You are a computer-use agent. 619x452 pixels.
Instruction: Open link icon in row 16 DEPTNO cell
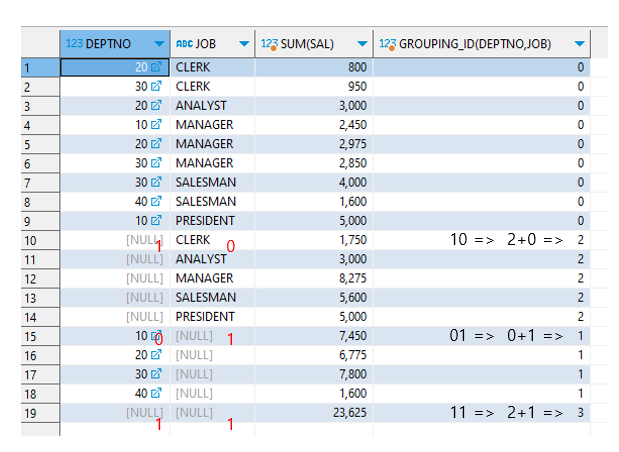click(x=156, y=355)
